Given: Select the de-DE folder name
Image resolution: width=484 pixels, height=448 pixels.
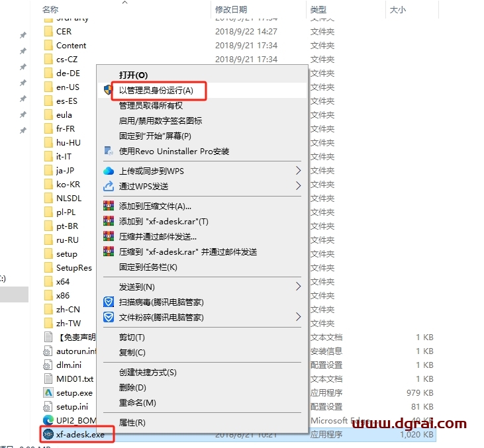Looking at the screenshot, I should 68,73.
